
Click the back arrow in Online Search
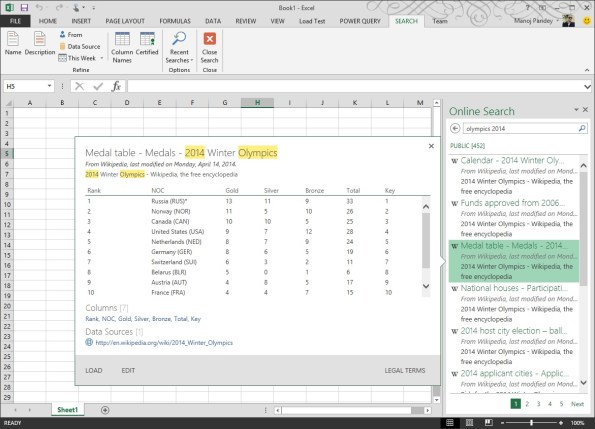(x=455, y=129)
